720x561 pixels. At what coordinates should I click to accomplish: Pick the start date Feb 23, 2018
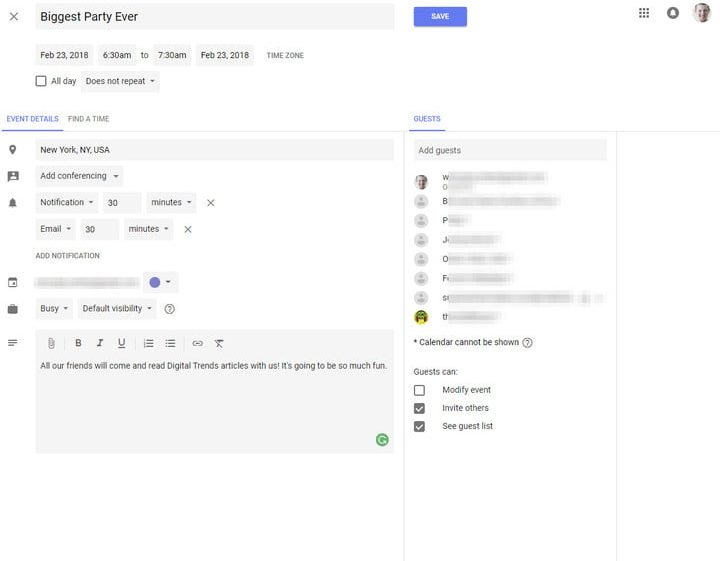64,55
